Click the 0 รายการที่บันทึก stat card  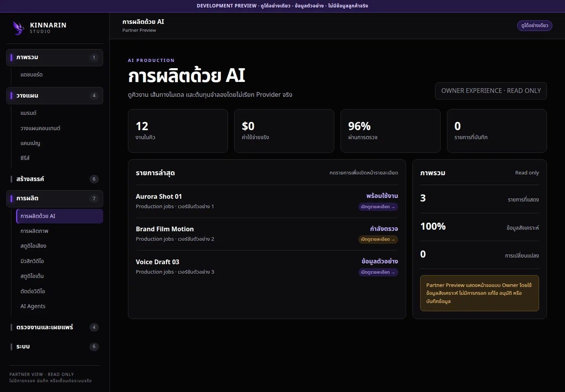(x=497, y=131)
